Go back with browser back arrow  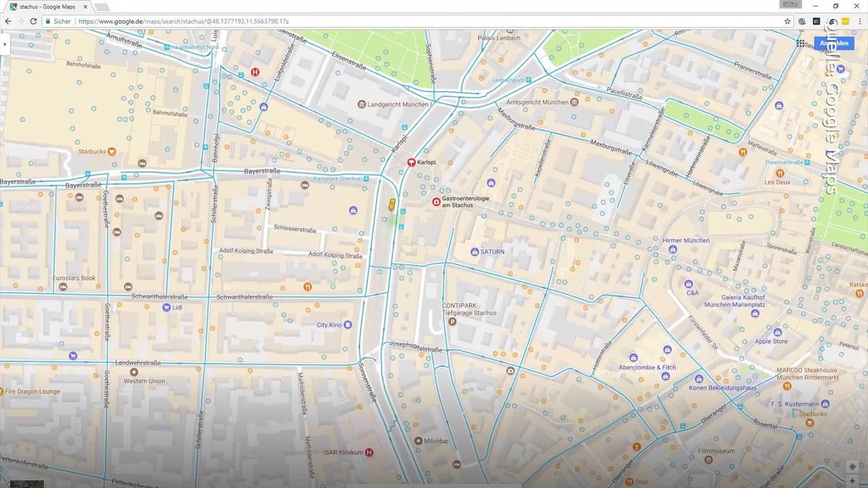[8, 21]
